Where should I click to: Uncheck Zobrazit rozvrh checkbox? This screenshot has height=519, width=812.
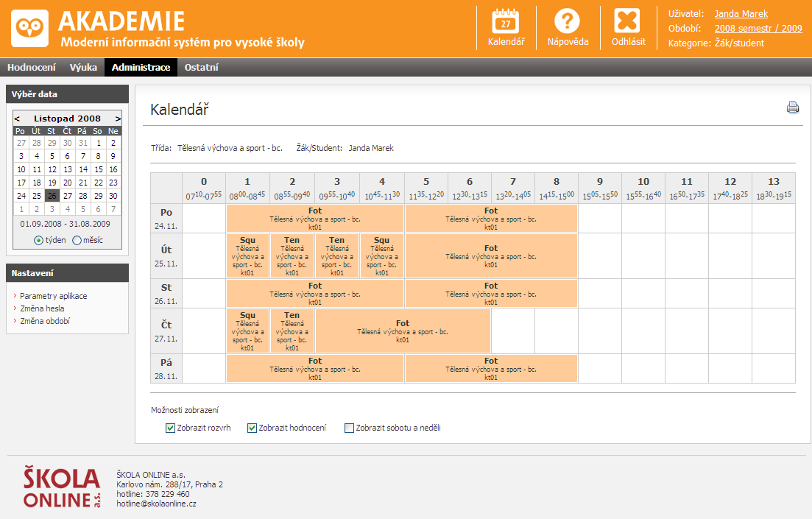point(170,428)
